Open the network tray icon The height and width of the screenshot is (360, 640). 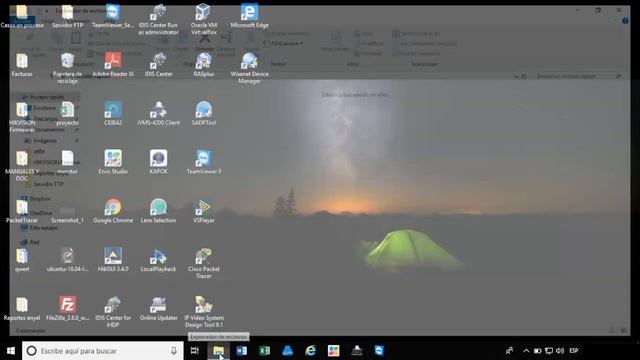tap(549, 351)
